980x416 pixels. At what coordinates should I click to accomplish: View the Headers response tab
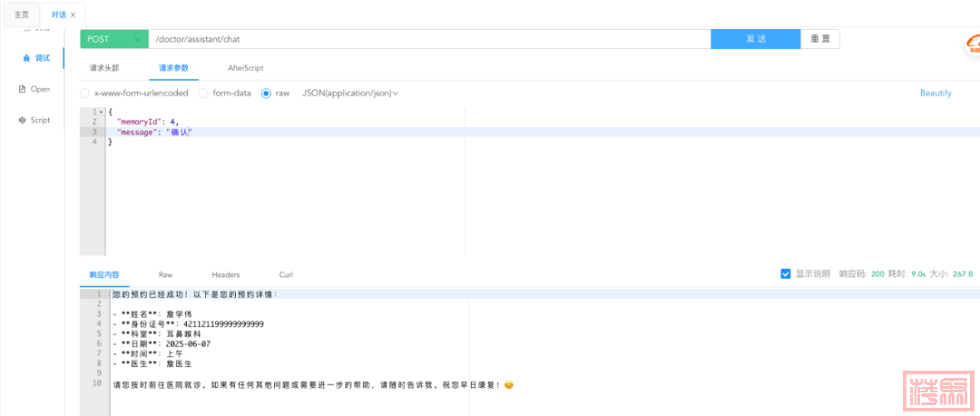(225, 274)
